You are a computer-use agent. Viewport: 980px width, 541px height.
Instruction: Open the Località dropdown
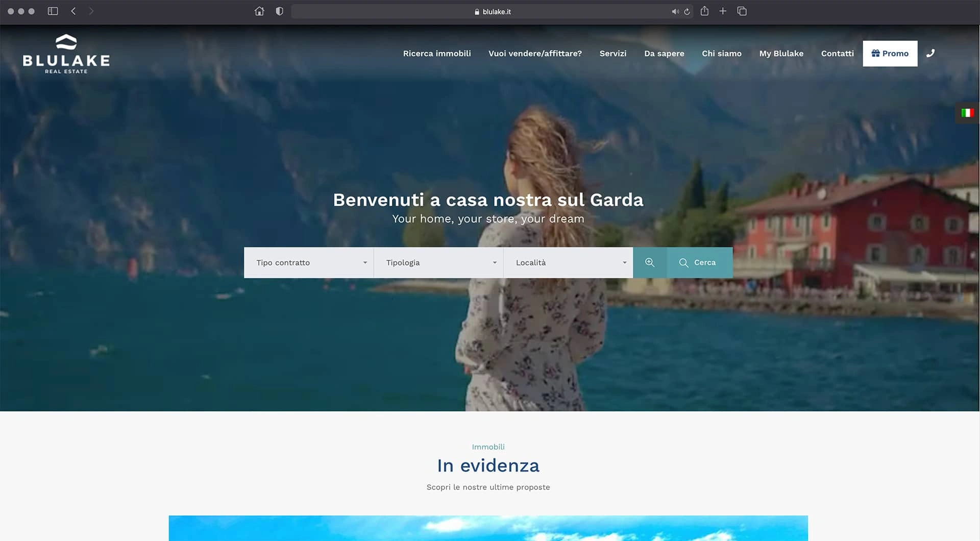[568, 262]
